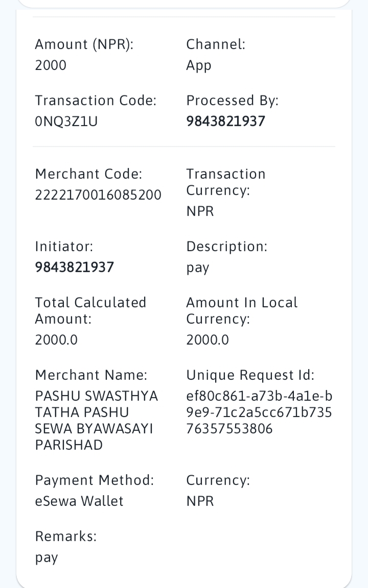Tap the Unique Request Id label
Image resolution: width=368 pixels, height=588 pixels.
(250, 375)
